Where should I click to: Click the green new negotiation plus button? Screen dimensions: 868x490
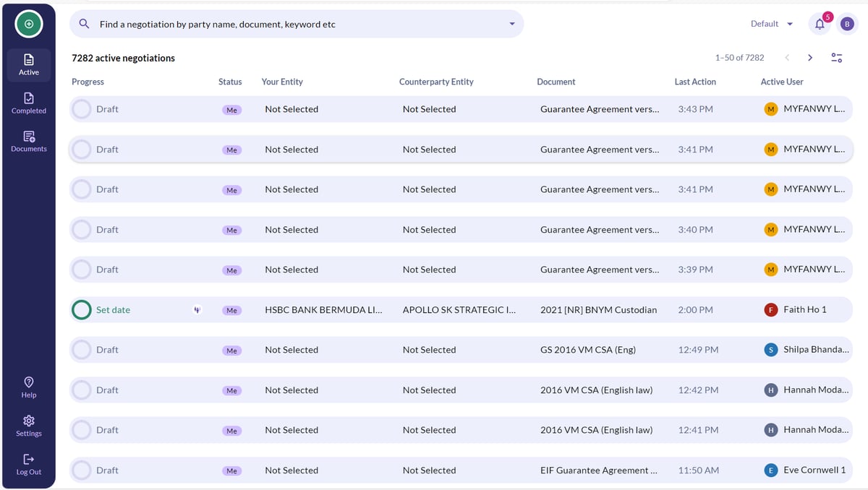pyautogui.click(x=29, y=24)
